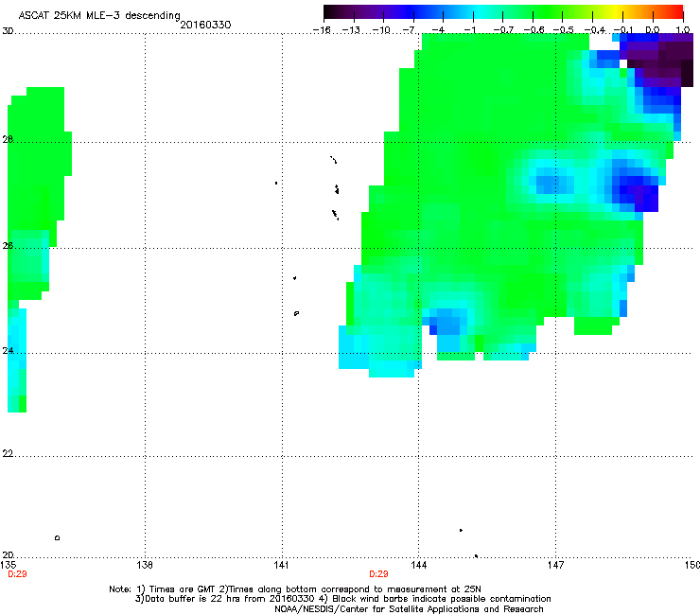
Task: Click the longitude label 144
Action: pos(418,565)
